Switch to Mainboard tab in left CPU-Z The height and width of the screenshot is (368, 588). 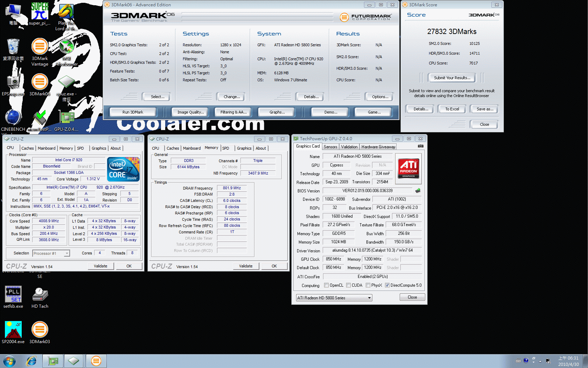[47, 148]
